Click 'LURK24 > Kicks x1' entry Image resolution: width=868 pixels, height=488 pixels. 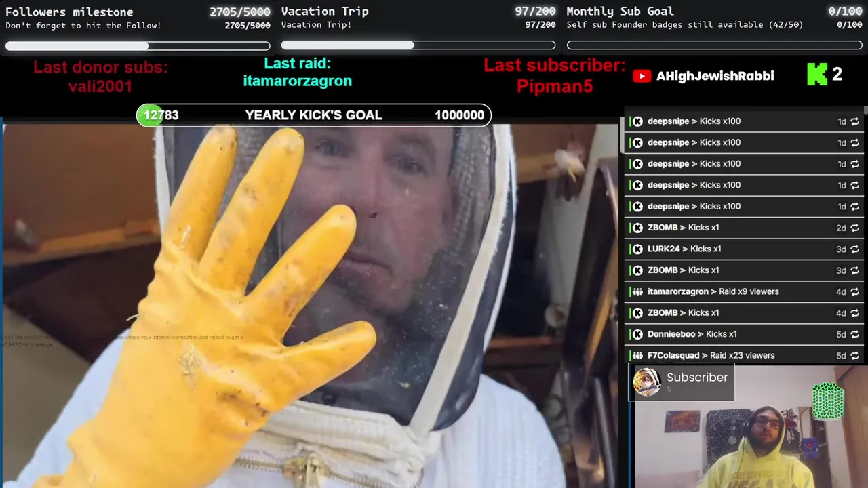click(x=684, y=249)
